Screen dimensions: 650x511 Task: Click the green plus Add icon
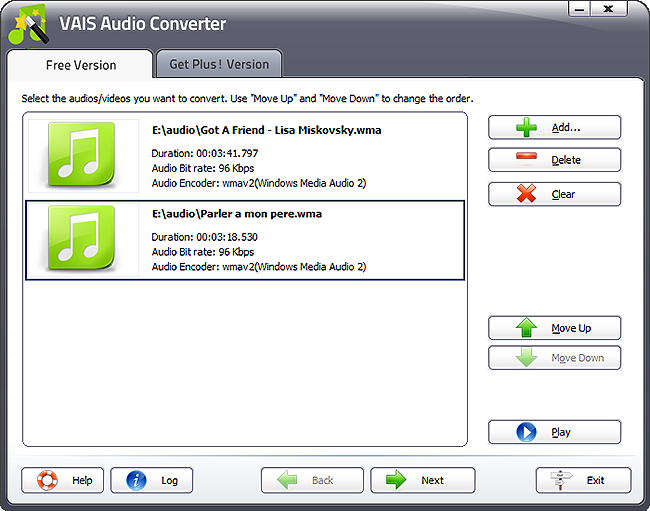point(526,127)
